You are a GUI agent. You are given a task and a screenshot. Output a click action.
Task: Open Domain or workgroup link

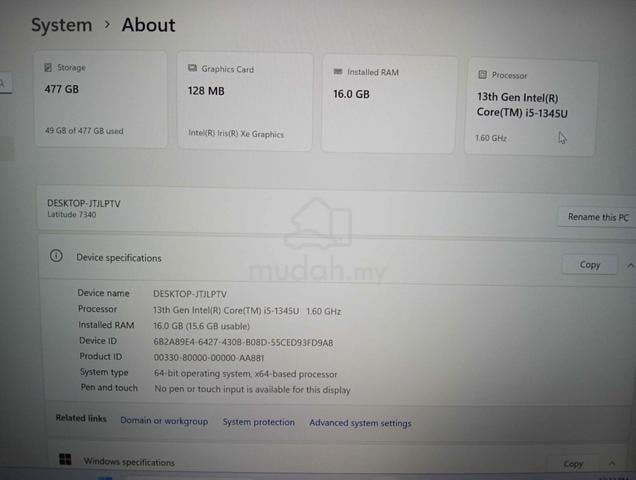coord(164,421)
